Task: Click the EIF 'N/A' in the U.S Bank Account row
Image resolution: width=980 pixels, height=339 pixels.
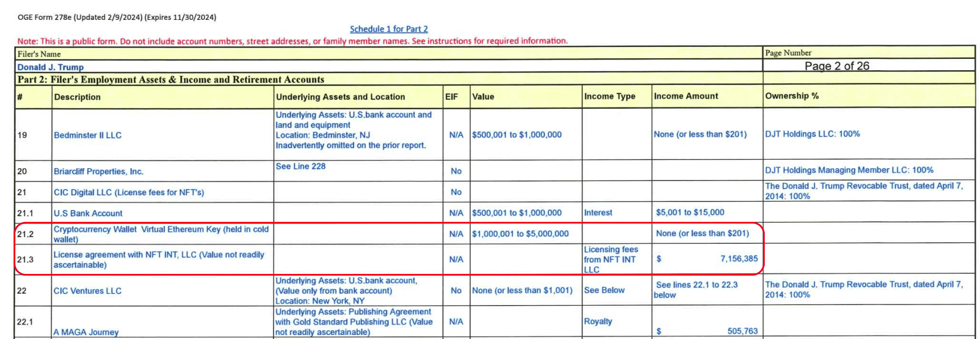Action: click(456, 213)
